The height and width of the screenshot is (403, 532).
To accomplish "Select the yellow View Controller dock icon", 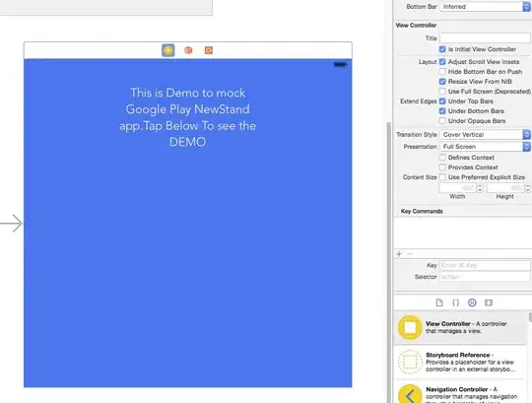I will point(167,50).
